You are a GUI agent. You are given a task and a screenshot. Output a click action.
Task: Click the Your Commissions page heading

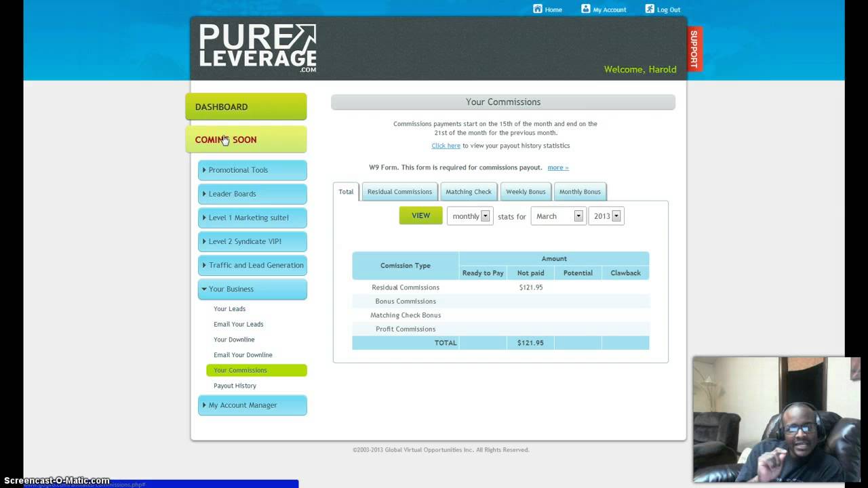coord(503,102)
